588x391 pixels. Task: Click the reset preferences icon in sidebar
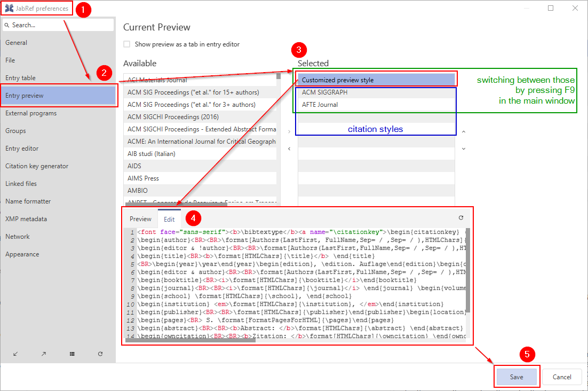point(100,354)
